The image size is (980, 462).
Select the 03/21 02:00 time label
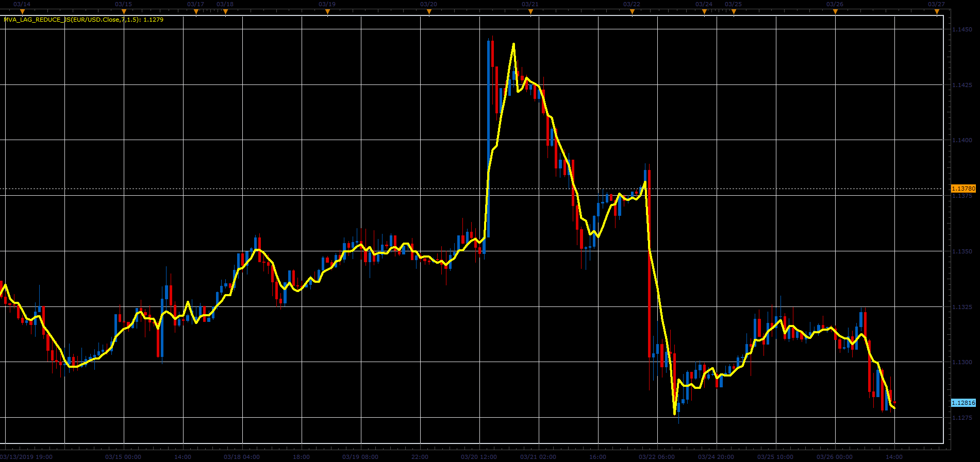click(x=538, y=457)
